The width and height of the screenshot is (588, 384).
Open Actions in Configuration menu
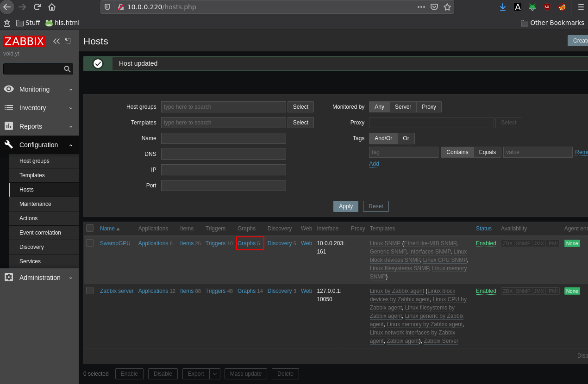coord(44,218)
